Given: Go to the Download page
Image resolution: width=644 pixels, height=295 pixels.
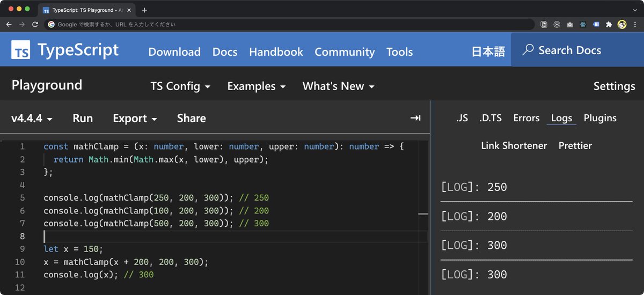Looking at the screenshot, I should tap(174, 51).
